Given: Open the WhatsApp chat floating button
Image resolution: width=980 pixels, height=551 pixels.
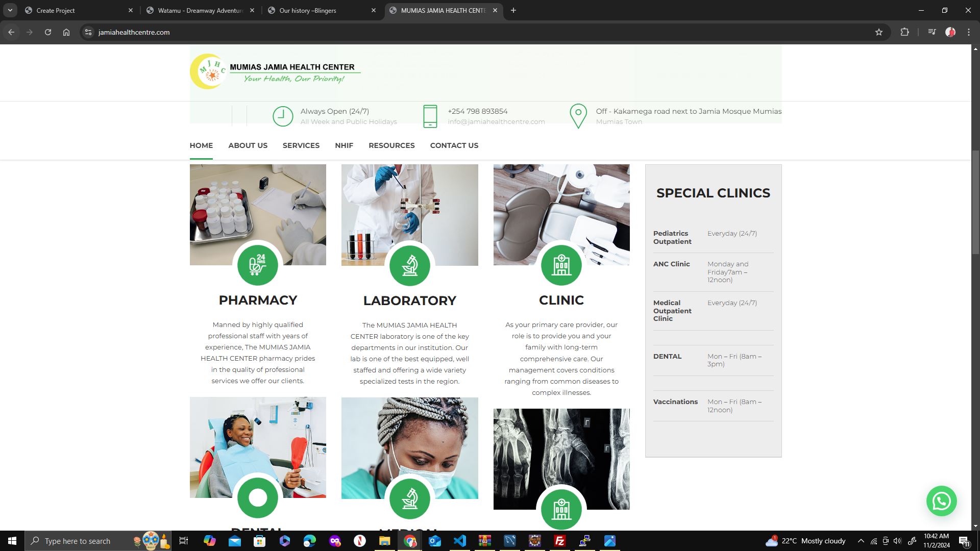Looking at the screenshot, I should pos(942,501).
